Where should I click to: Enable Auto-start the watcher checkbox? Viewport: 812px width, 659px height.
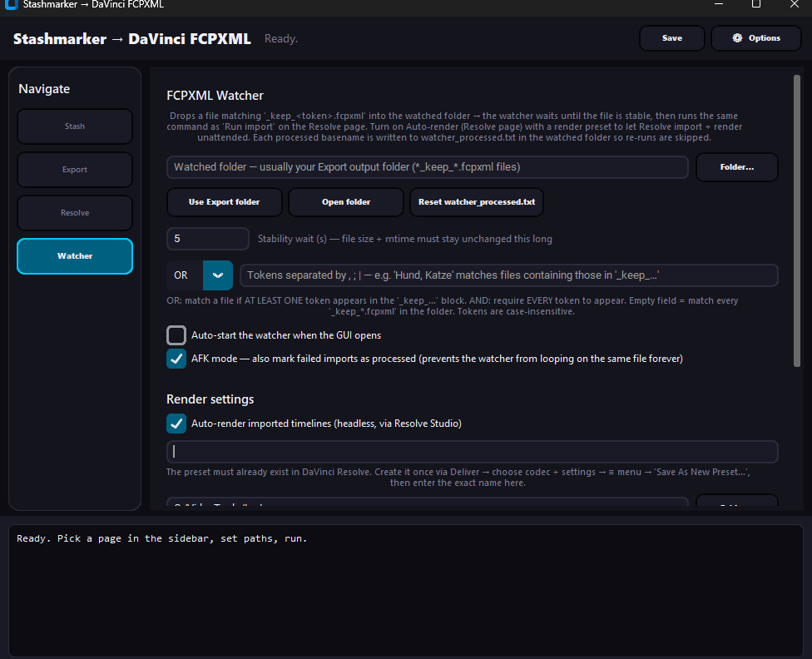[176, 335]
